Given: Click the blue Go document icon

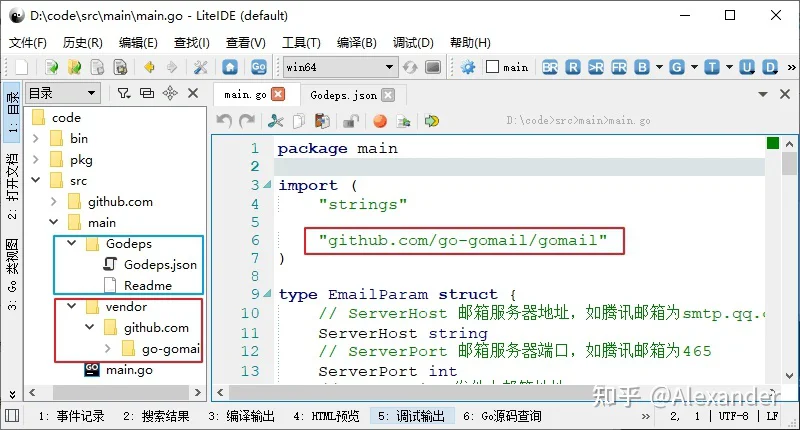Looking at the screenshot, I should pyautogui.click(x=259, y=67).
